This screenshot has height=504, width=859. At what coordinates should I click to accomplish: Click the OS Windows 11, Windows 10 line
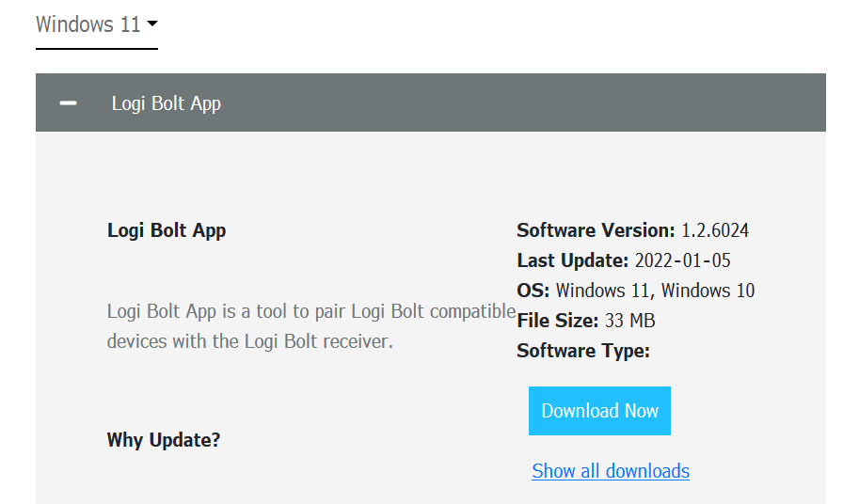[635, 291]
